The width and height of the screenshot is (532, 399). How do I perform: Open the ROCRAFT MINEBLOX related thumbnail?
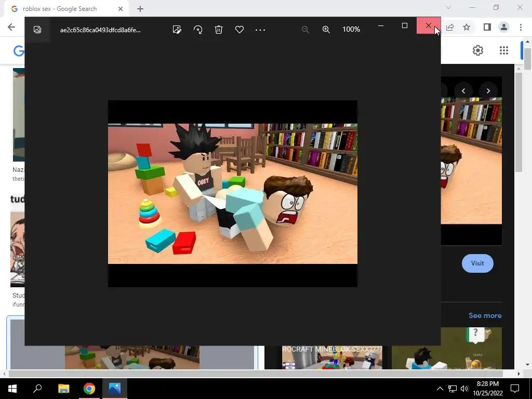[x=332, y=357]
